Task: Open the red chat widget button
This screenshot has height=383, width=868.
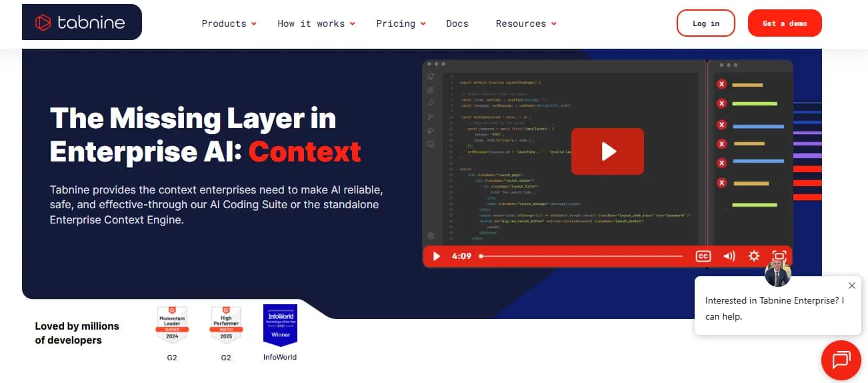Action: (841, 360)
